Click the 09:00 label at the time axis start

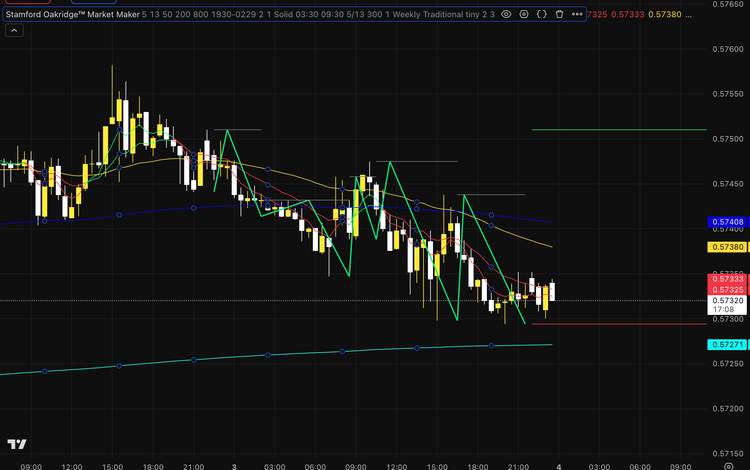(30, 465)
